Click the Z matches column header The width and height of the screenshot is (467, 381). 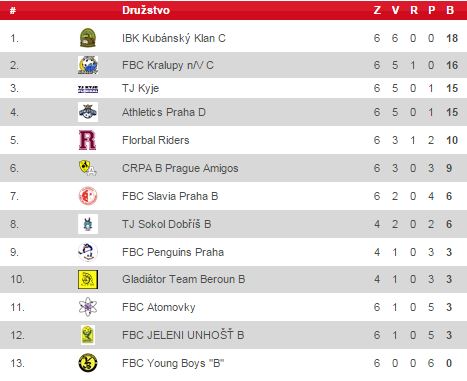pos(377,10)
